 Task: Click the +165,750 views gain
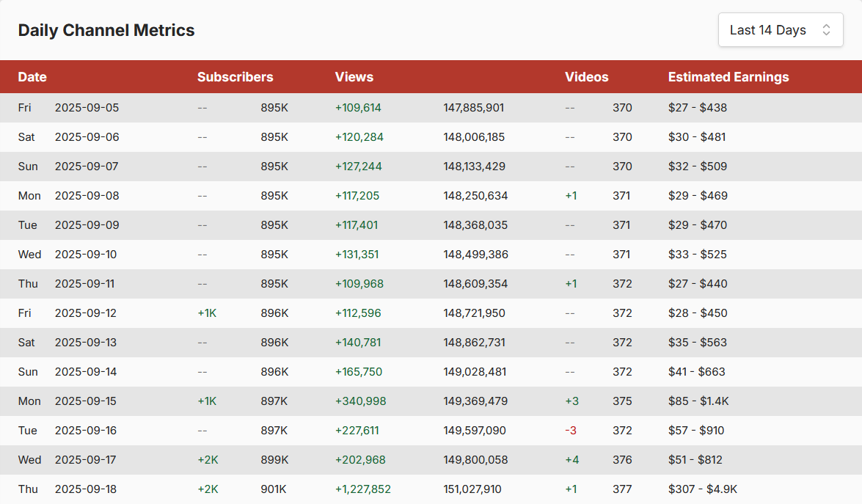click(x=359, y=371)
